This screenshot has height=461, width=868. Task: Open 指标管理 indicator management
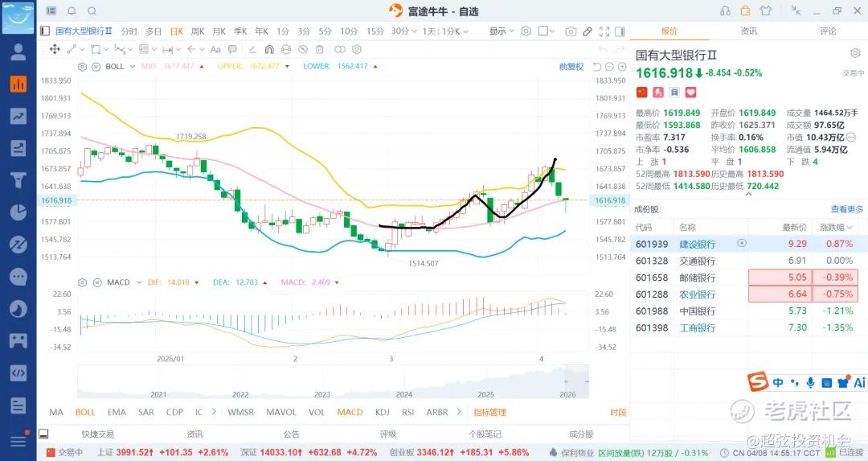point(489,412)
